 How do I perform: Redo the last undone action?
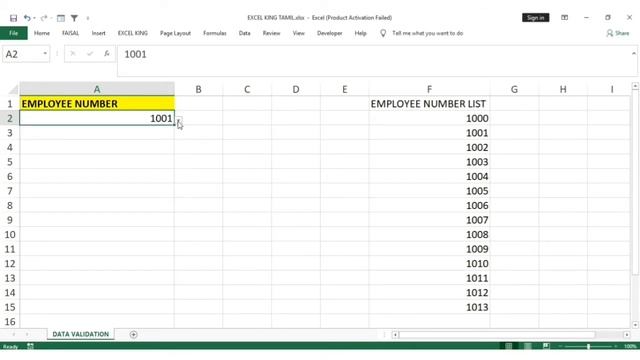tap(44, 18)
